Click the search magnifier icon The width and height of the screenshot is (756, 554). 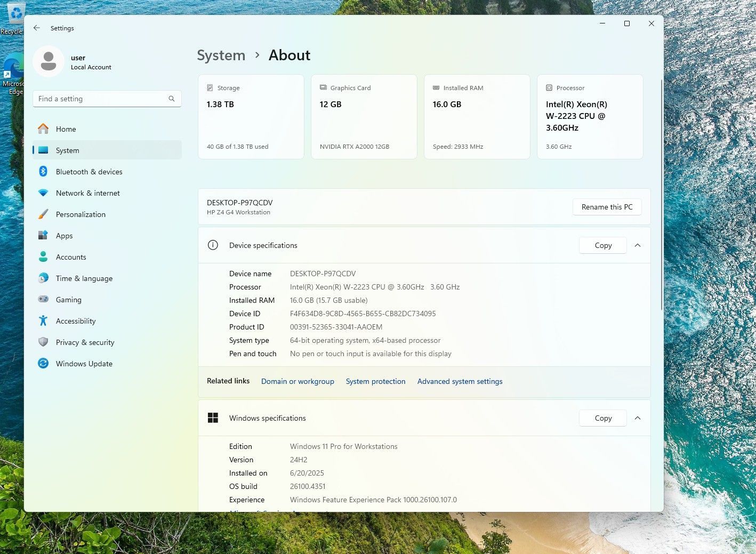coord(172,99)
